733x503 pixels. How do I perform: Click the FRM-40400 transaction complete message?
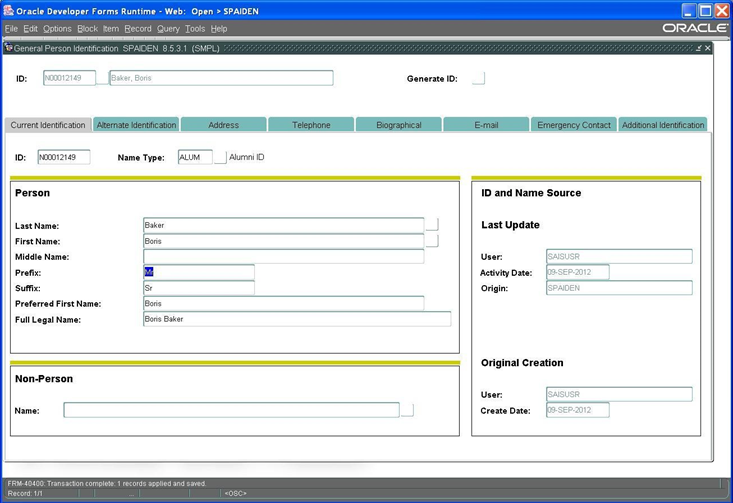(107, 483)
